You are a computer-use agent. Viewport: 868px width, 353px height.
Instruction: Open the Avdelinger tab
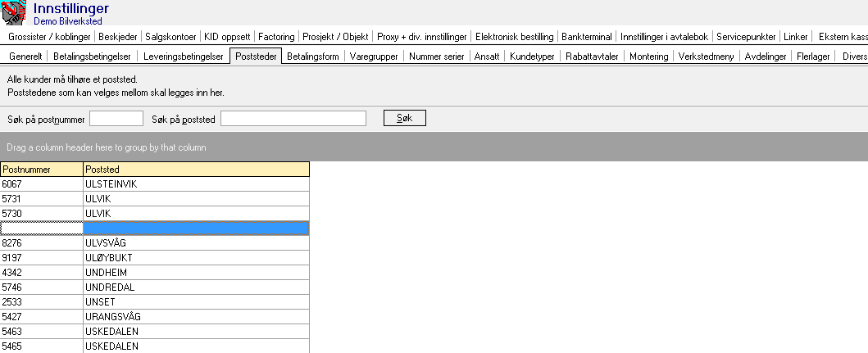tap(766, 57)
